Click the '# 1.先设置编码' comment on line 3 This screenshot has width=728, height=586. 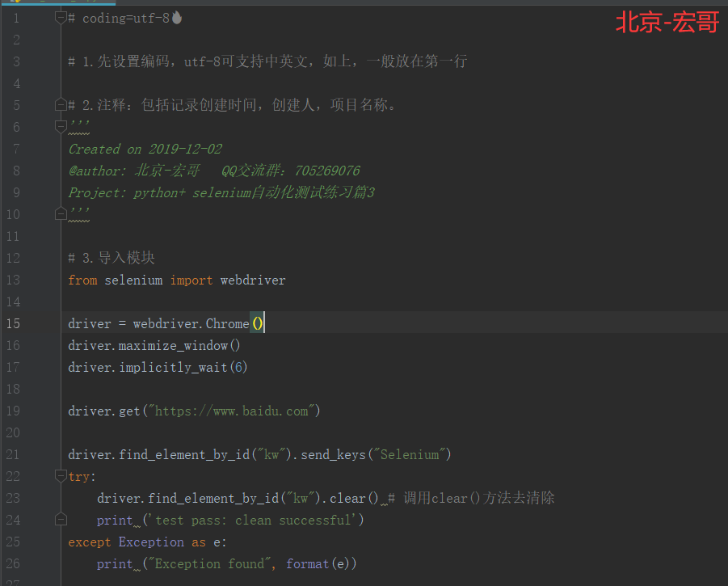267,61
